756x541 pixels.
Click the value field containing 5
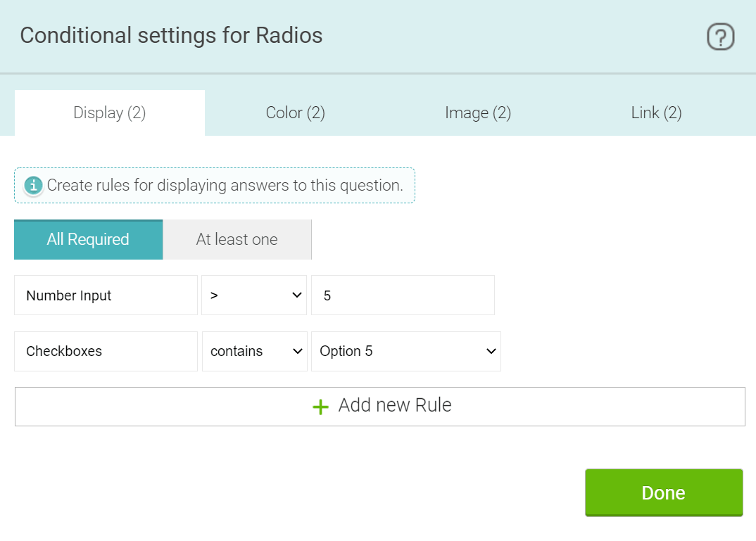click(x=403, y=295)
